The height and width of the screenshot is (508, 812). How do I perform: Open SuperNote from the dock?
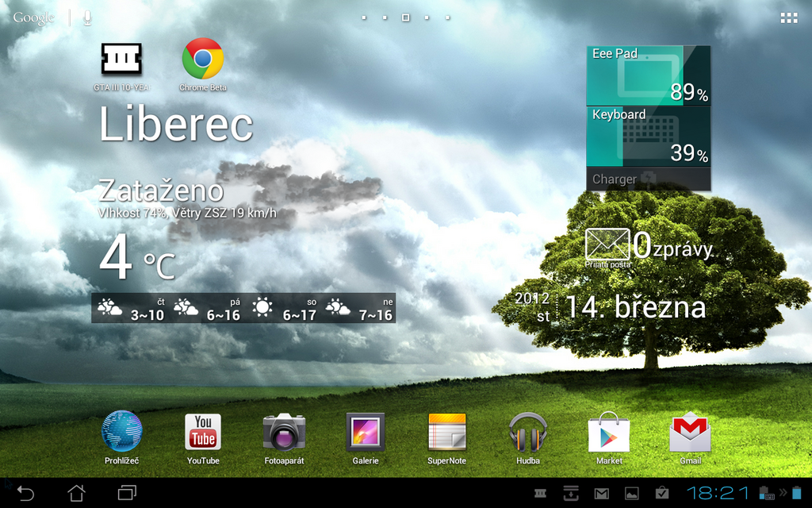coord(446,433)
